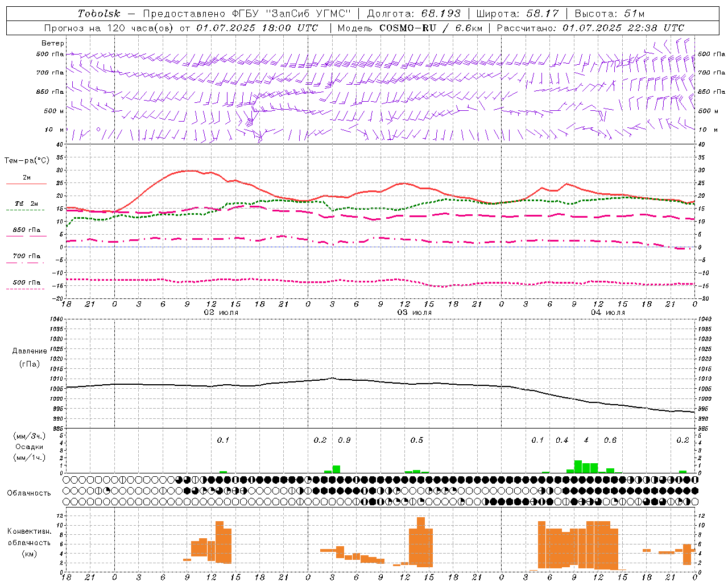The image size is (728, 582).
Task: Click the 'Td 2м' dew point legend entry
Action: 26,203
